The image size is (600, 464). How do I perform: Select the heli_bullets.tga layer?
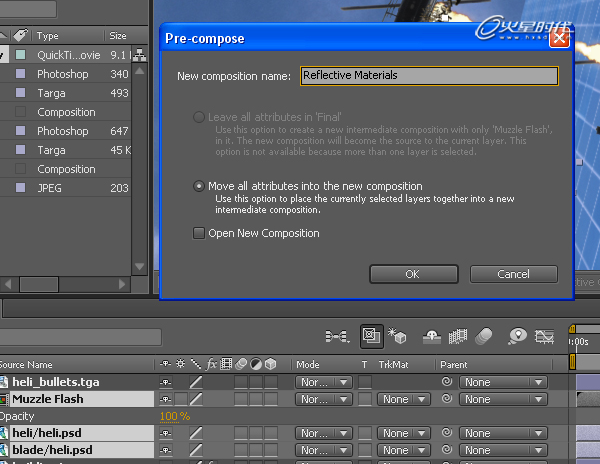tap(56, 382)
